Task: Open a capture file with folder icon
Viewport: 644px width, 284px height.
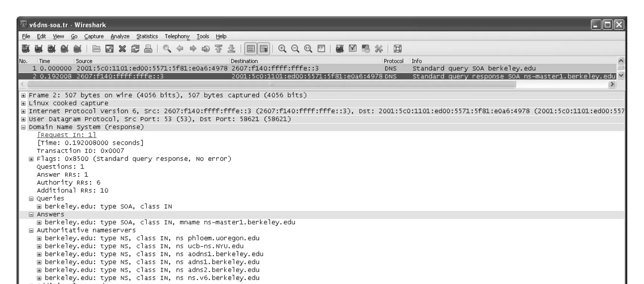Action: pyautogui.click(x=97, y=49)
